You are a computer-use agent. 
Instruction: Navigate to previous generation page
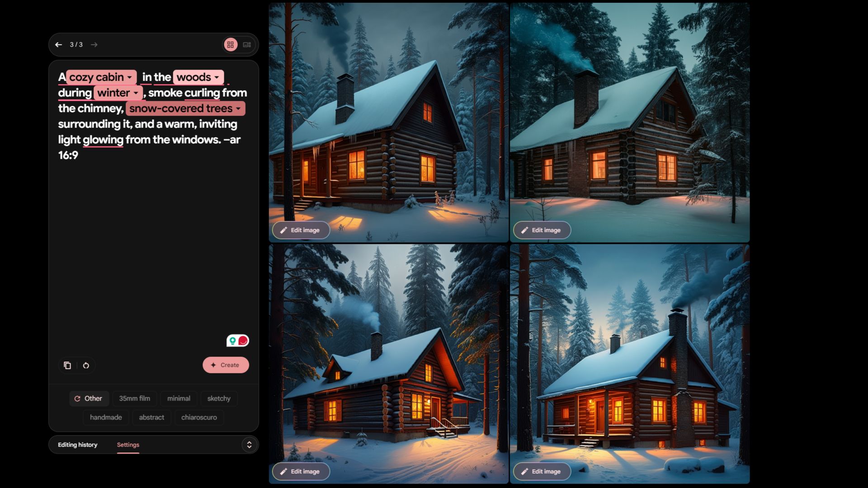[x=58, y=44]
